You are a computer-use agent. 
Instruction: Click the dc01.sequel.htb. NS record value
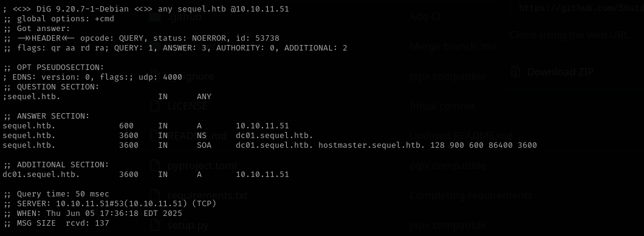[x=275, y=135]
